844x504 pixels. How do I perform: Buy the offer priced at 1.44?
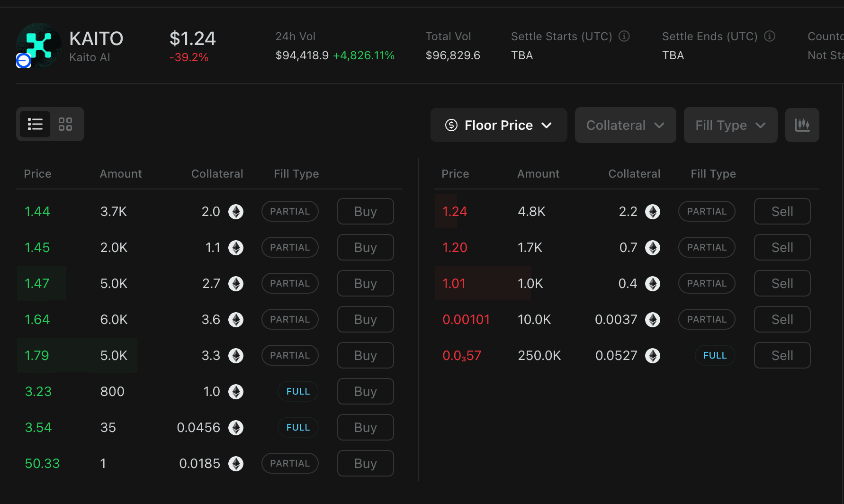365,211
